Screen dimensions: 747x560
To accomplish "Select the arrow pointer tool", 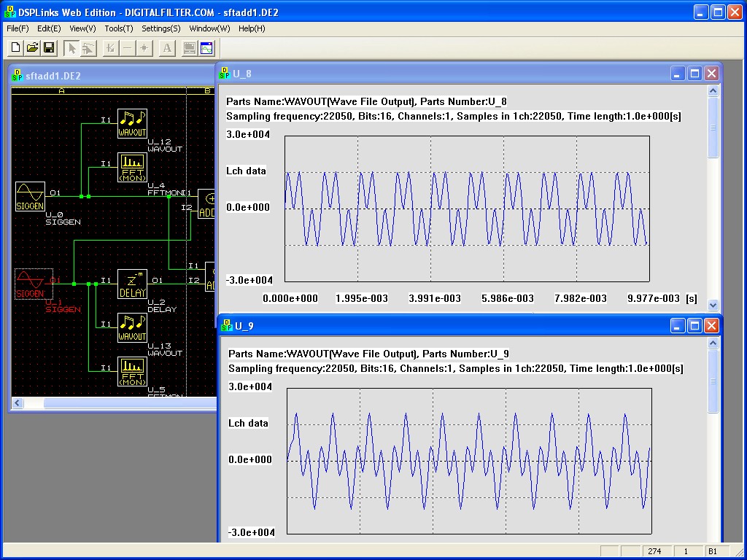I will [71, 48].
